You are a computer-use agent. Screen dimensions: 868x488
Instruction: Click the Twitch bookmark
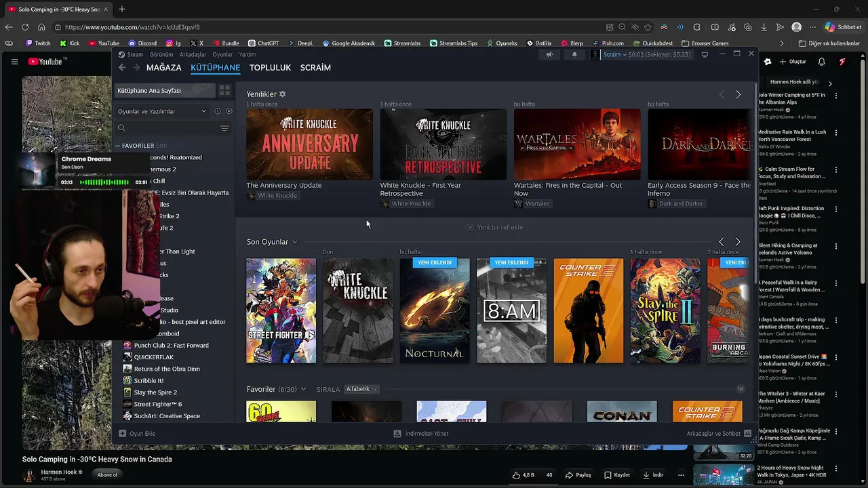pos(38,43)
